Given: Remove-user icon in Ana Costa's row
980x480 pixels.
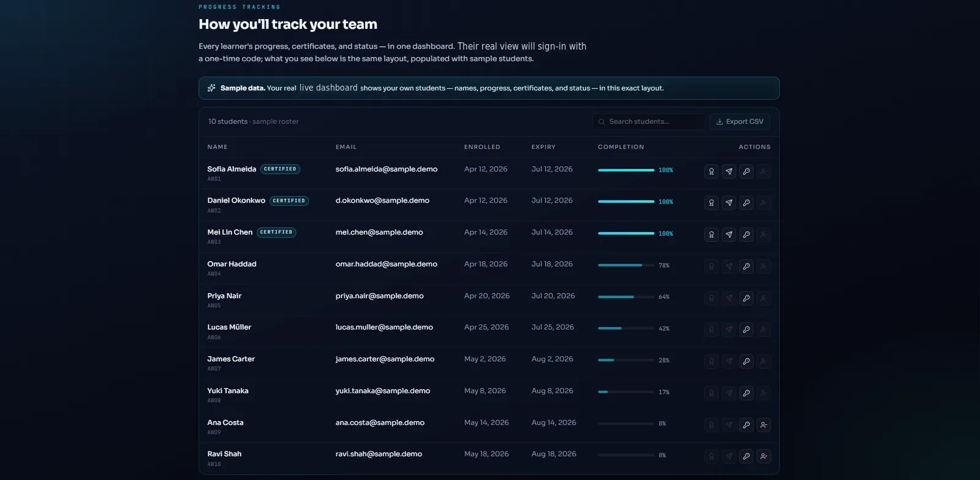Looking at the screenshot, I should [x=764, y=425].
